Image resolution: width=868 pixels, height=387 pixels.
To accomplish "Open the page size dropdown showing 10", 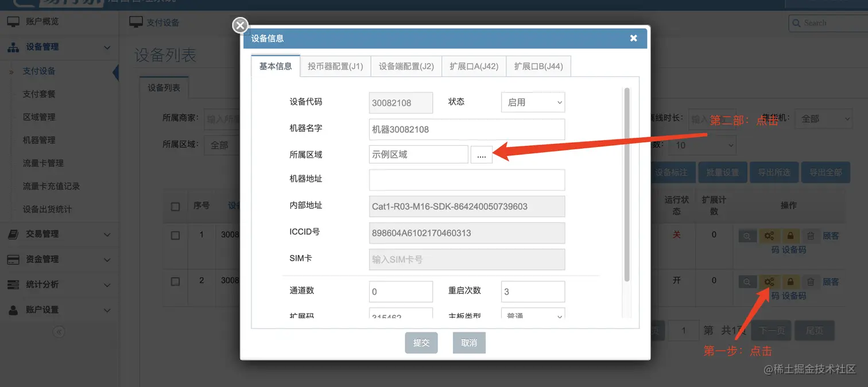I will 702,145.
